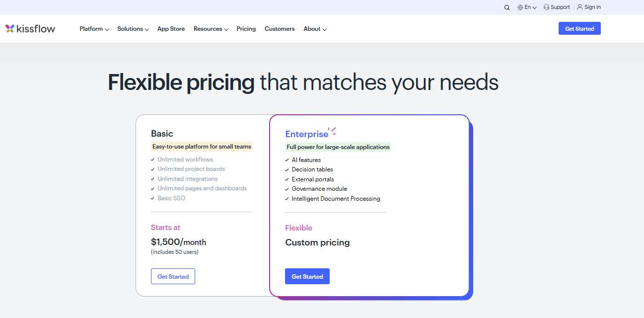Open the Customers menu item

pos(280,29)
